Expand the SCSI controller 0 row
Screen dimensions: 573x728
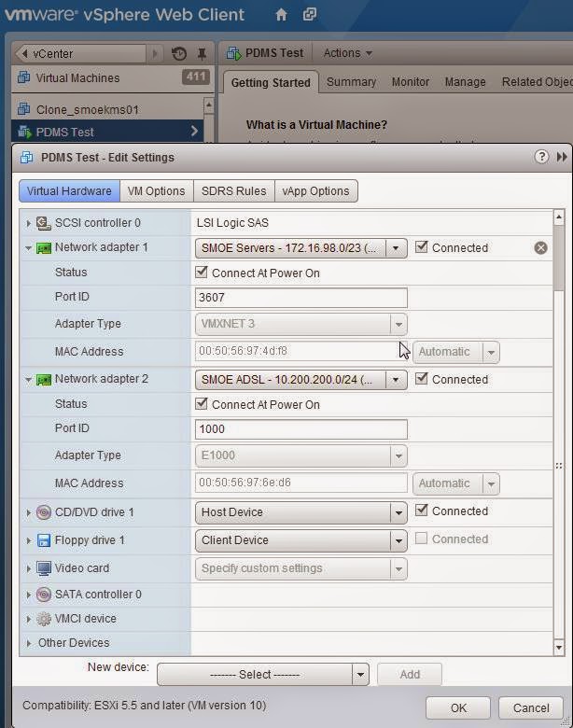[28, 223]
